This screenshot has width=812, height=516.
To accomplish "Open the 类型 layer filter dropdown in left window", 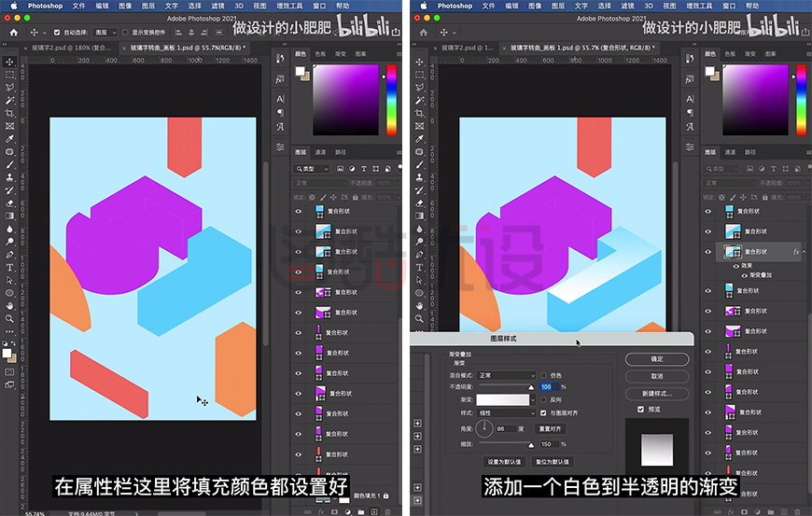I will [312, 169].
